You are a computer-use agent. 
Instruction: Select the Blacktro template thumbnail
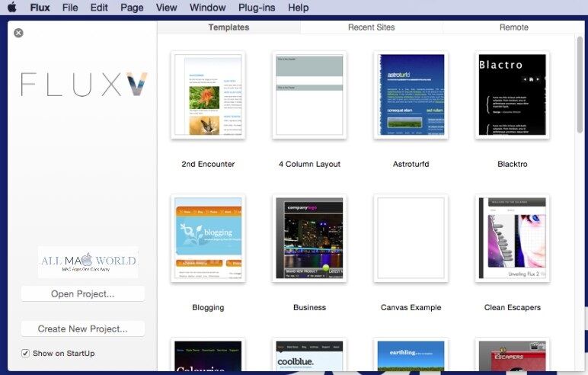point(513,95)
